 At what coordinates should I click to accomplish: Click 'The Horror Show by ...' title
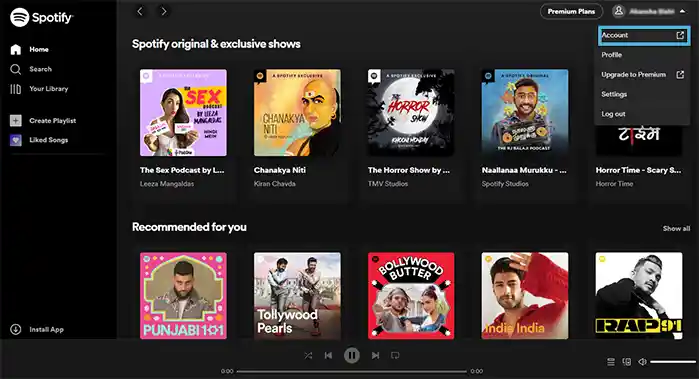[409, 170]
